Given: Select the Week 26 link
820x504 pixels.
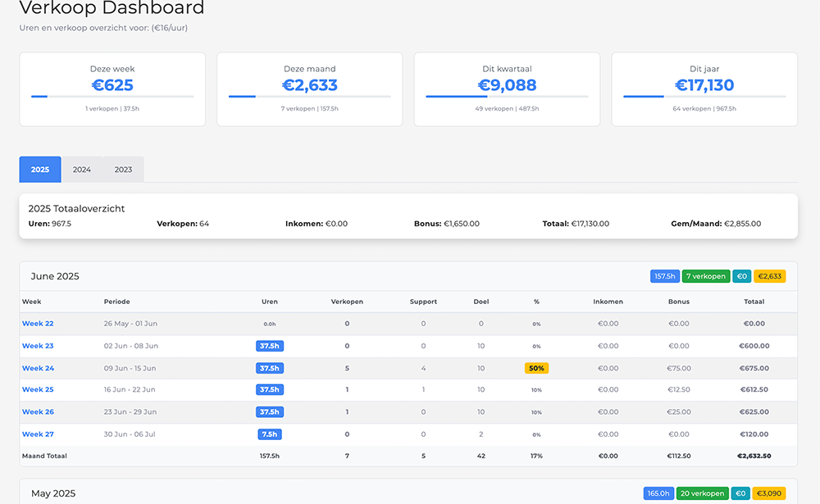Looking at the screenshot, I should pos(38,412).
